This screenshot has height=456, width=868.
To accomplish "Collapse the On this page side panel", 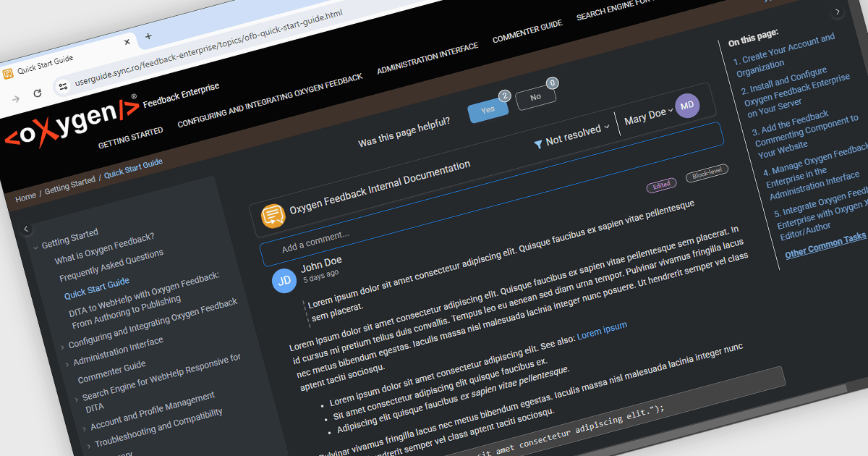I will click(838, 12).
